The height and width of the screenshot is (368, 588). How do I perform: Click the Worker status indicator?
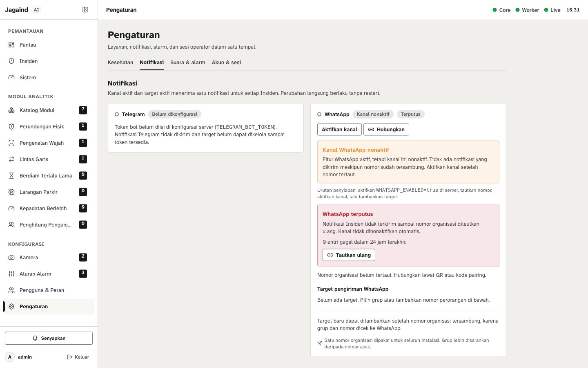[x=527, y=10]
